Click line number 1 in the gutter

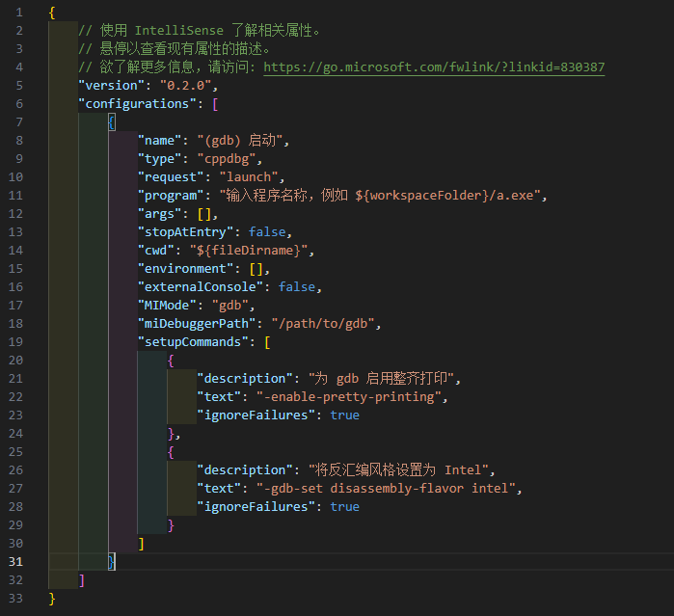coord(18,13)
